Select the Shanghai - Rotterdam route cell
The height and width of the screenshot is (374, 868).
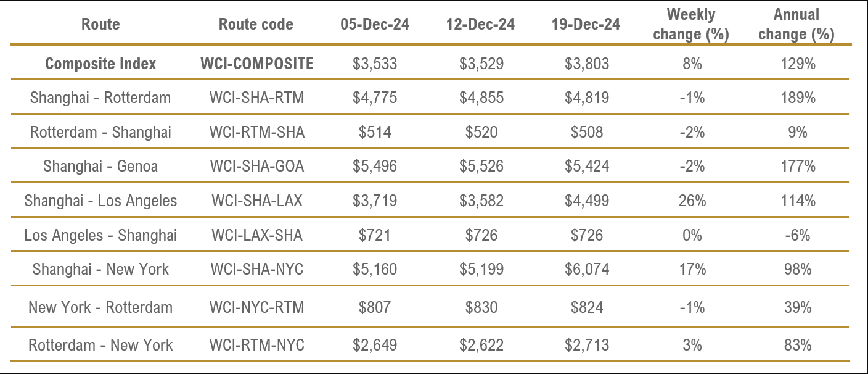[100, 98]
